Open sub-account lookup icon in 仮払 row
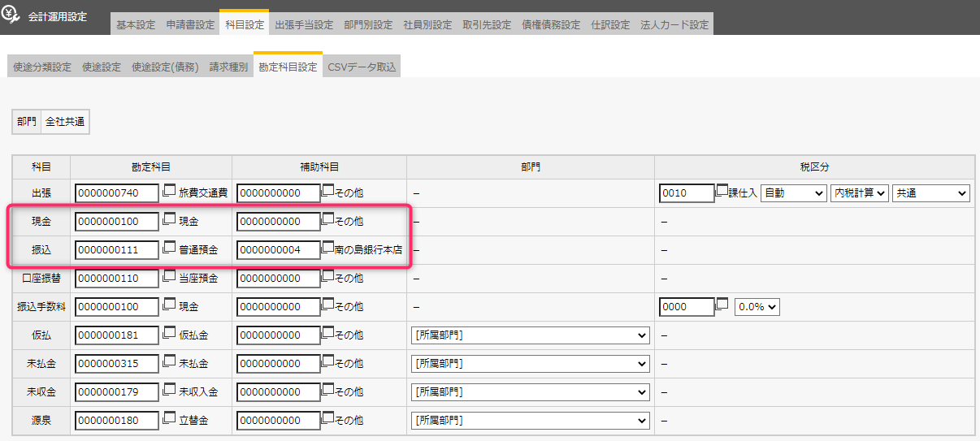 [x=328, y=335]
